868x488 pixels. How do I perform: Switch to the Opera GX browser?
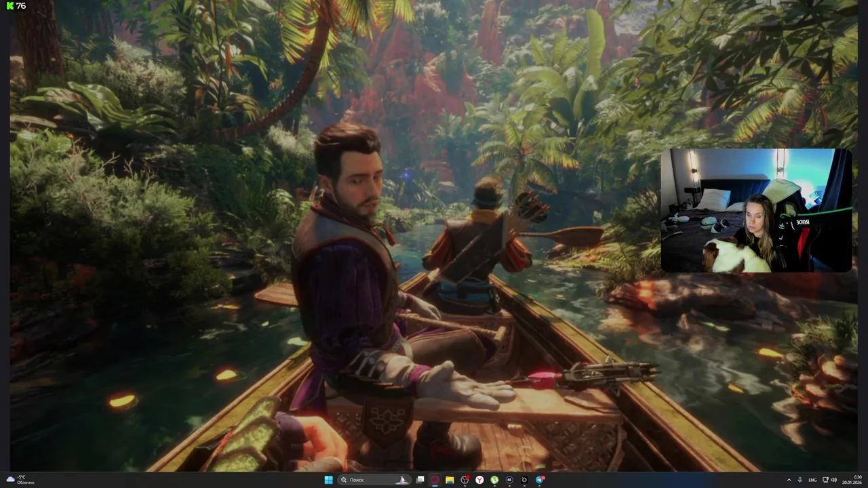point(435,480)
